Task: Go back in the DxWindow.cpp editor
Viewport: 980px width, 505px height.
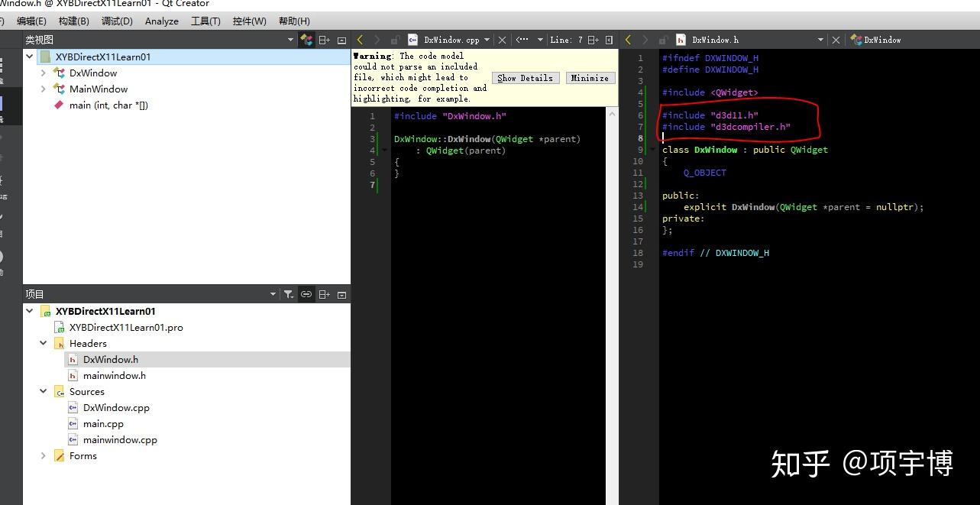Action: (x=361, y=40)
